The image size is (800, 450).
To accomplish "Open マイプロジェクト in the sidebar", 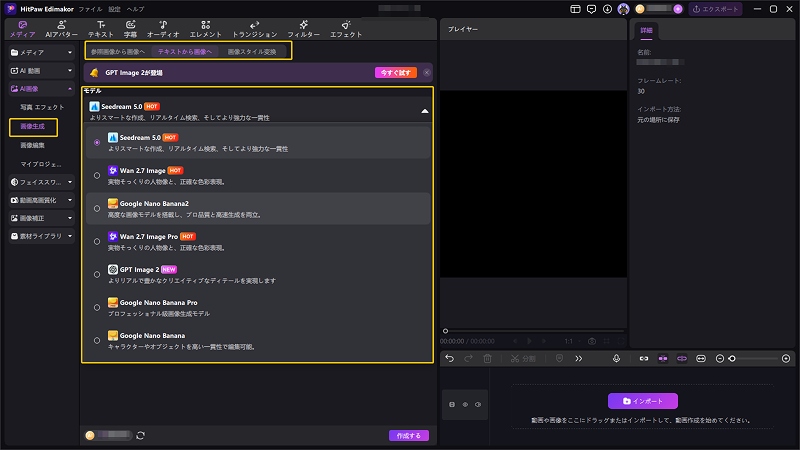I will click(41, 164).
